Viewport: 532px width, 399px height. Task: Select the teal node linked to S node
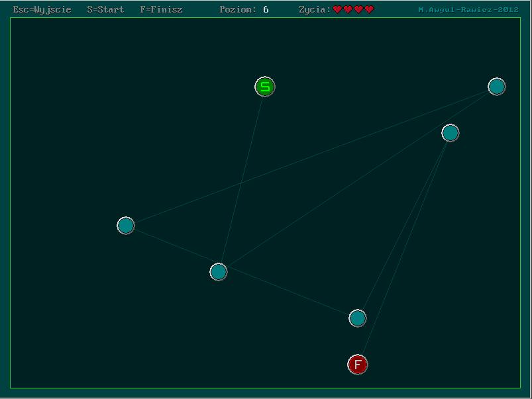point(219,272)
